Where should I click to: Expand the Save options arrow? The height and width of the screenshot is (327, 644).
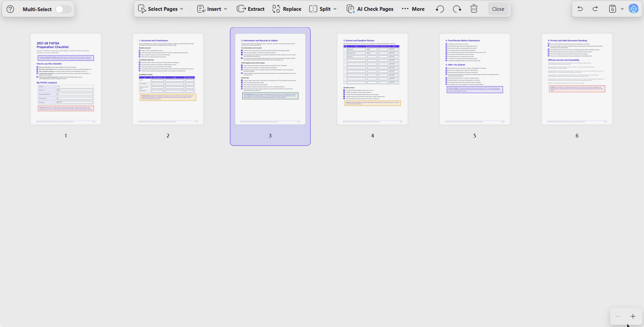[622, 9]
